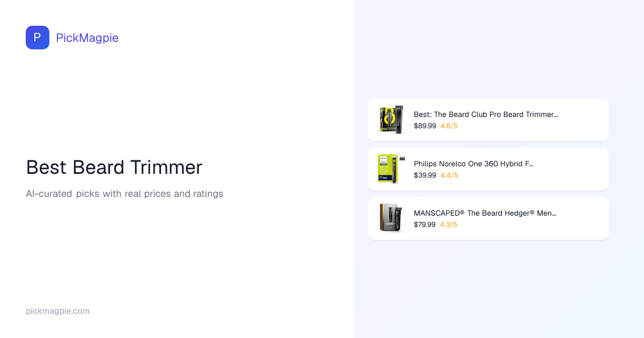Screen dimensions: 644x338
Task: Click the MANSCAPED Beard Hedger product image
Action: (391, 218)
